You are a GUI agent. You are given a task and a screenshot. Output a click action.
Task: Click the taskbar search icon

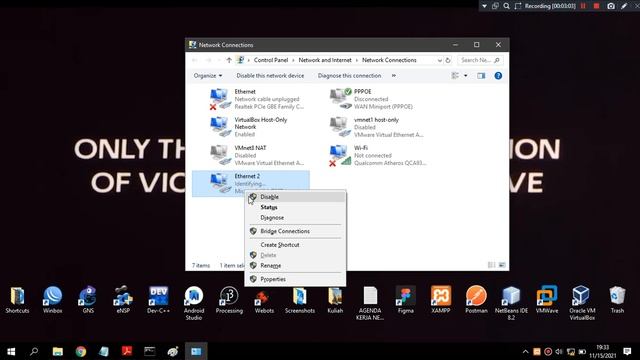click(34, 351)
